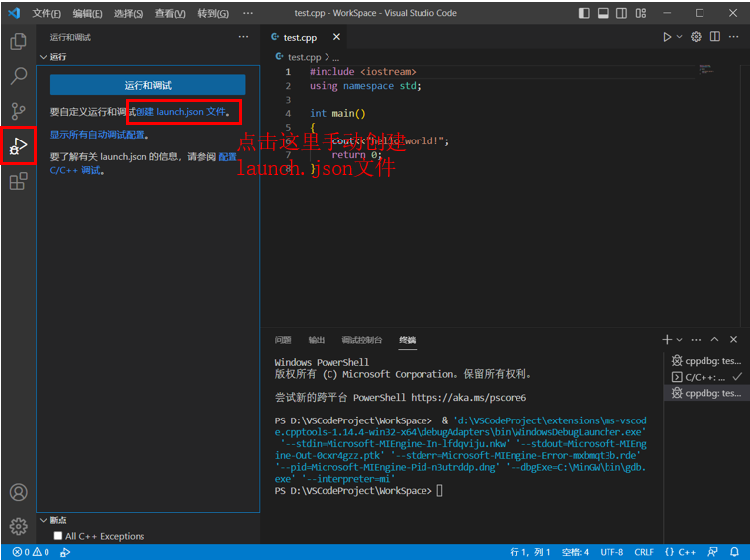Select first cppdbg: tes... terminal entry

pyautogui.click(x=706, y=360)
